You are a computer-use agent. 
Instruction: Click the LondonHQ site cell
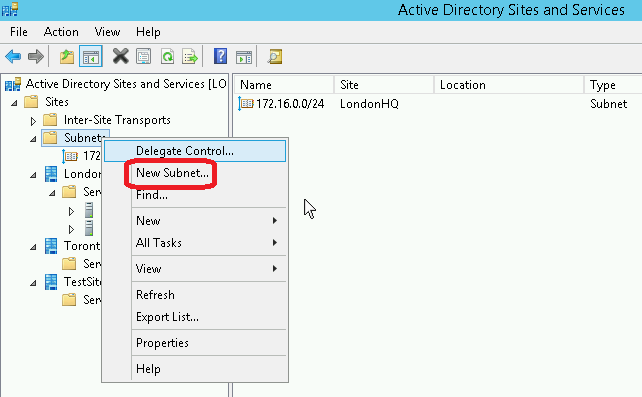click(369, 104)
